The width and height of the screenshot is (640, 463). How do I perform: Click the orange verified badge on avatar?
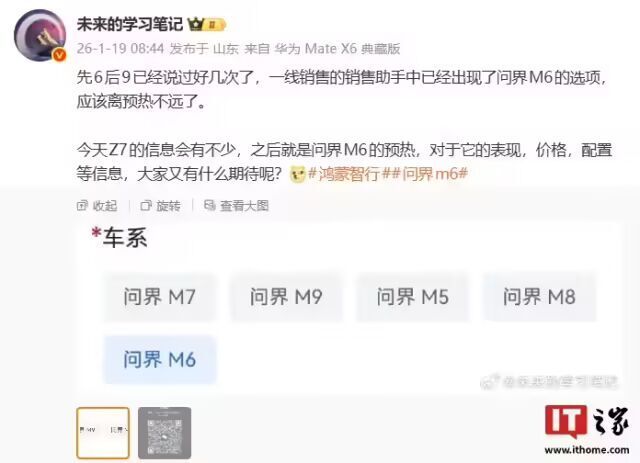tap(60, 55)
